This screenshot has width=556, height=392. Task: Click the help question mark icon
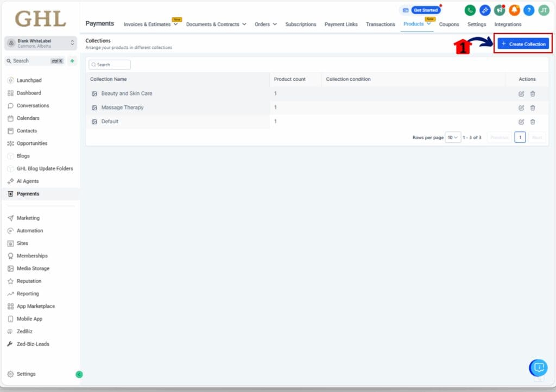(x=529, y=10)
